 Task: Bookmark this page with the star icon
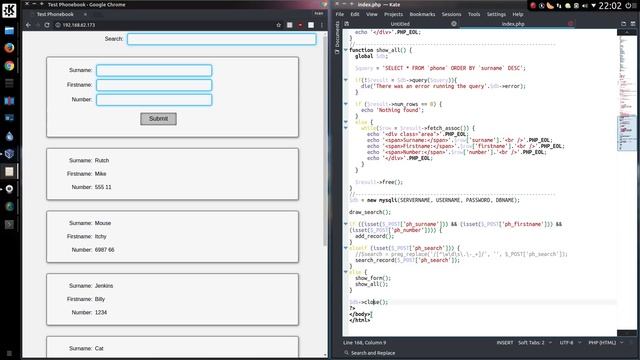pos(279,25)
